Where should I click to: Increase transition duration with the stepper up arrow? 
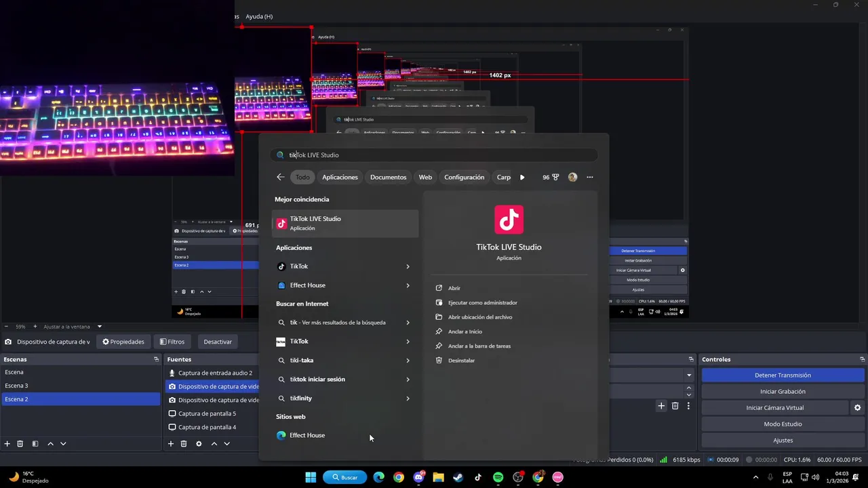pyautogui.click(x=689, y=388)
